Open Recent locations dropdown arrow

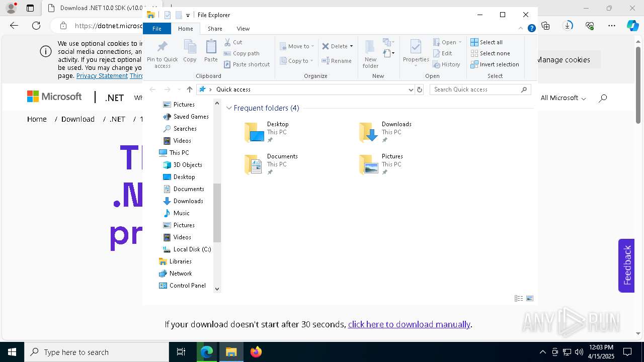coord(179,89)
